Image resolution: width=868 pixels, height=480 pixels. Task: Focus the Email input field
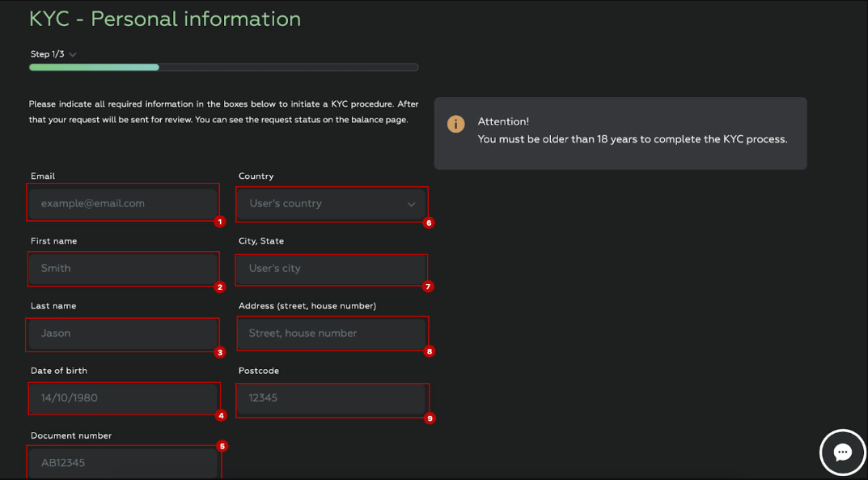pyautogui.click(x=123, y=204)
